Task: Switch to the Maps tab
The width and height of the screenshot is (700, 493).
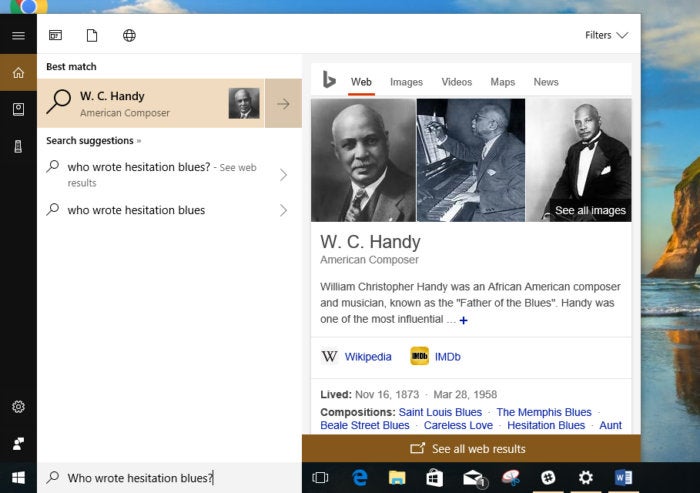Action: pos(503,82)
